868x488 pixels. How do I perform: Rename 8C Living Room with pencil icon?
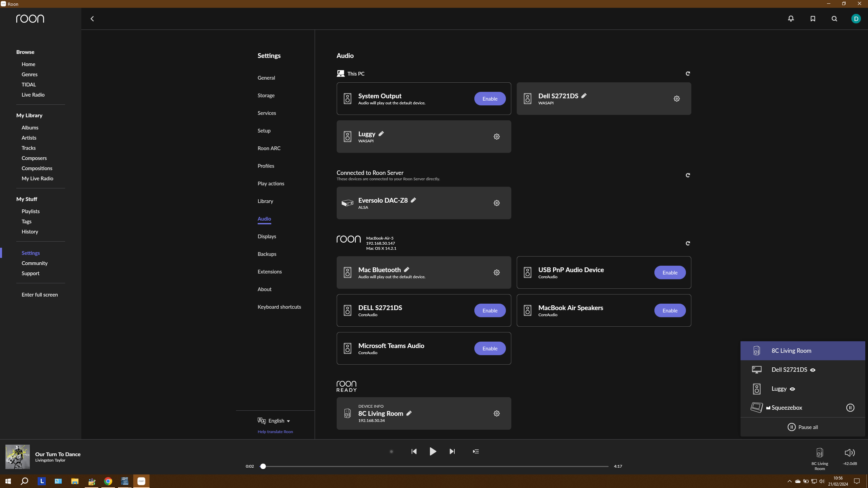[409, 413]
